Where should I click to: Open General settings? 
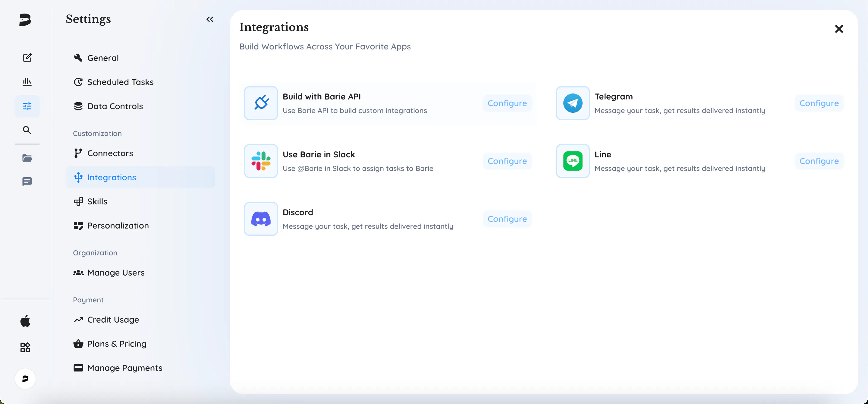coord(140,58)
